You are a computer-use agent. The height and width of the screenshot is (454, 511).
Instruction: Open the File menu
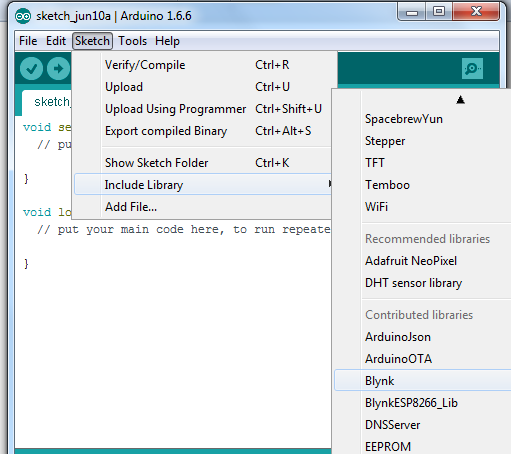[x=28, y=41]
